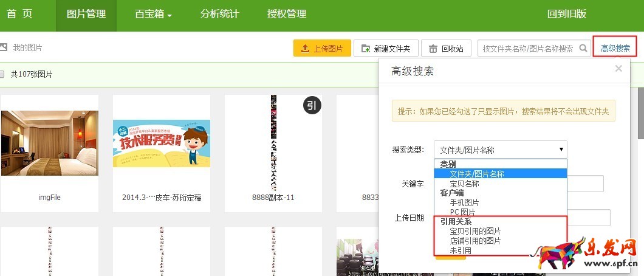Screen dimensions: 644x276
Task: Click the 上传图片 upload button
Action: point(322,49)
